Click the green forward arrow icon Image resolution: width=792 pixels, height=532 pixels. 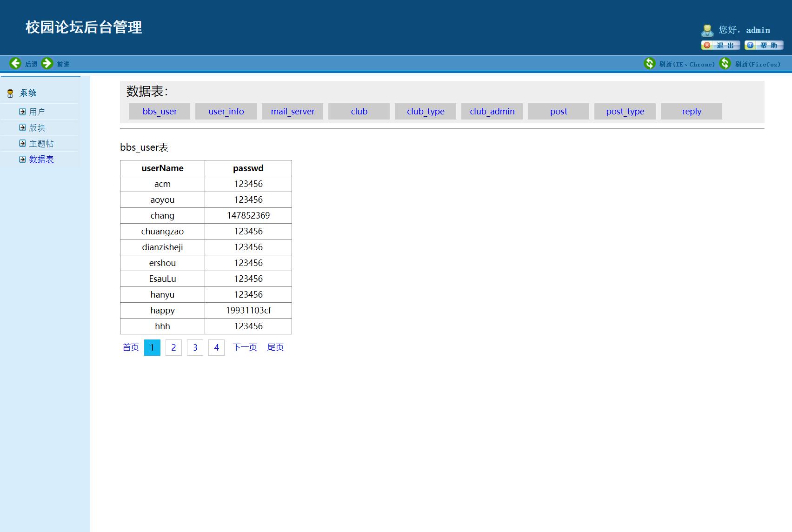(x=47, y=63)
